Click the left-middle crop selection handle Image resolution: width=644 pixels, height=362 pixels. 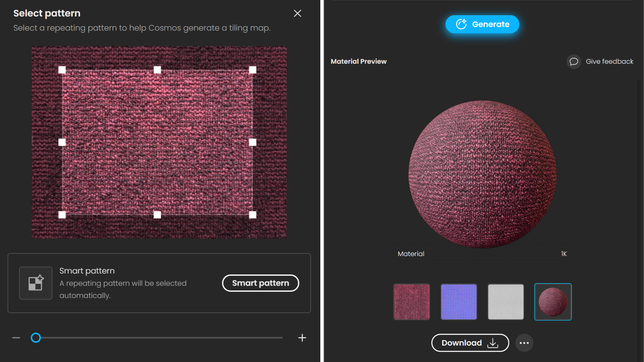pos(62,142)
